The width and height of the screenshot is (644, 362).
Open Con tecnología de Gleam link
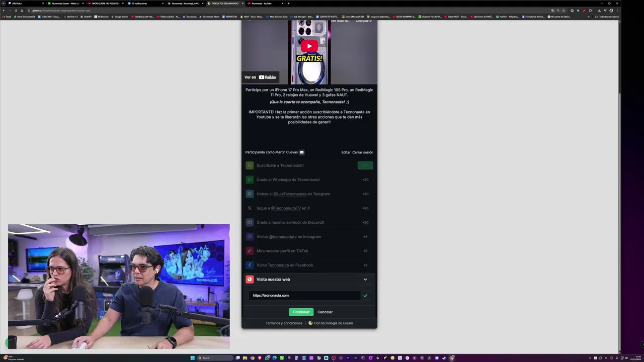pyautogui.click(x=331, y=323)
